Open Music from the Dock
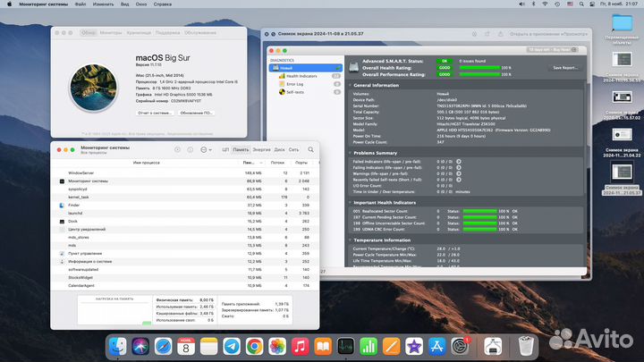Image resolution: width=644 pixels, height=362 pixels. point(300,347)
